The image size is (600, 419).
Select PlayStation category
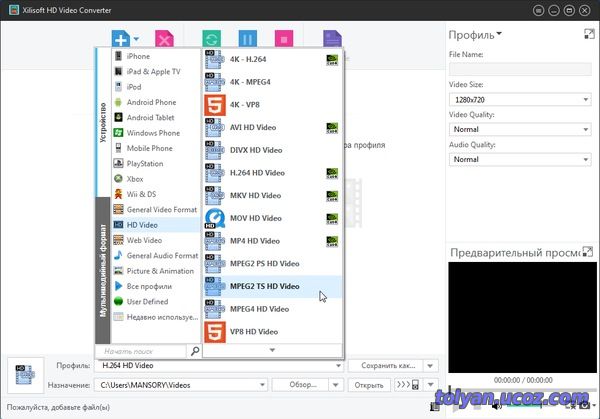point(156,163)
